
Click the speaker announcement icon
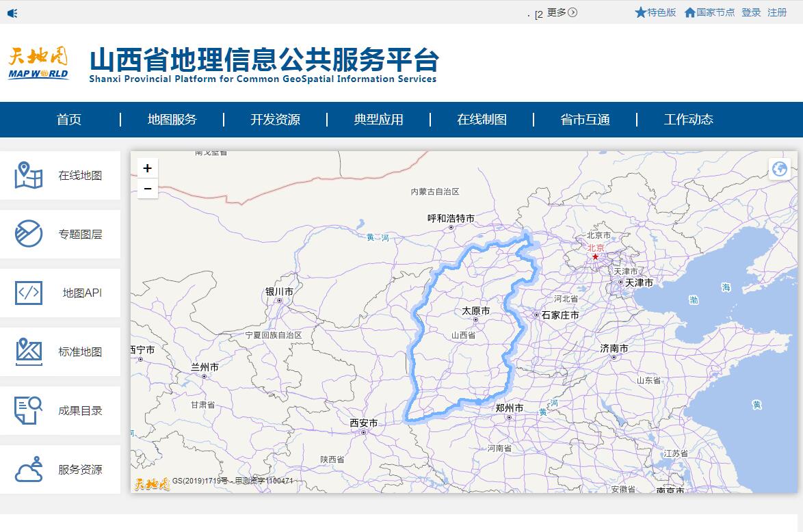click(12, 13)
